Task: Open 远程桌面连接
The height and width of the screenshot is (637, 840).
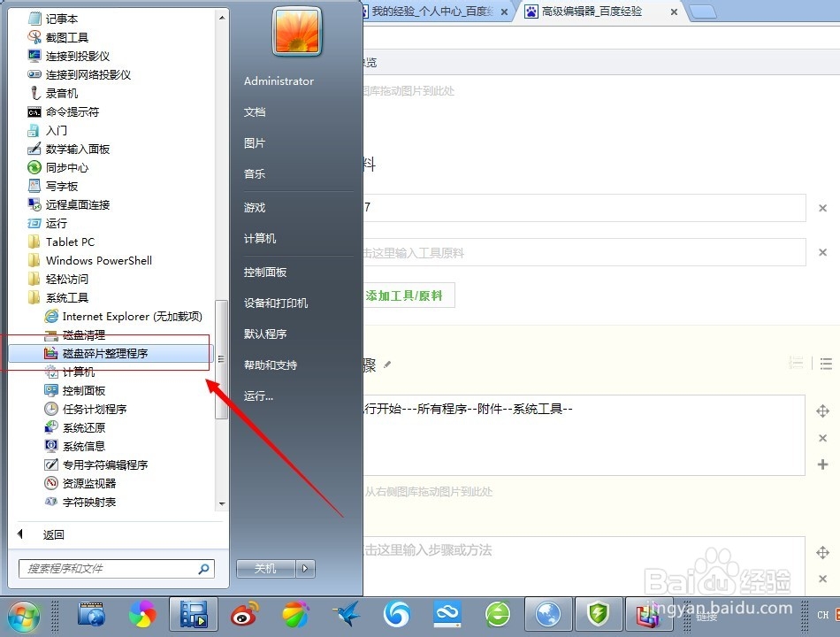Action: tap(69, 204)
